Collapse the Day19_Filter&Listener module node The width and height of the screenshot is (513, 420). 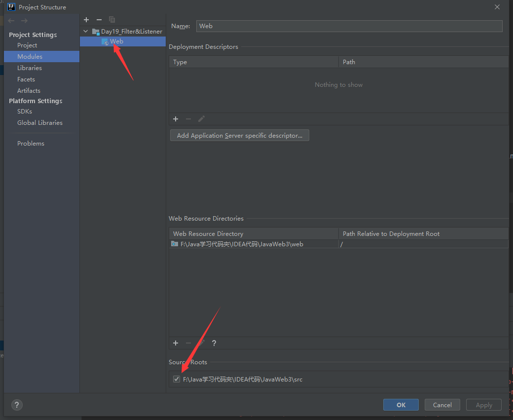[86, 32]
